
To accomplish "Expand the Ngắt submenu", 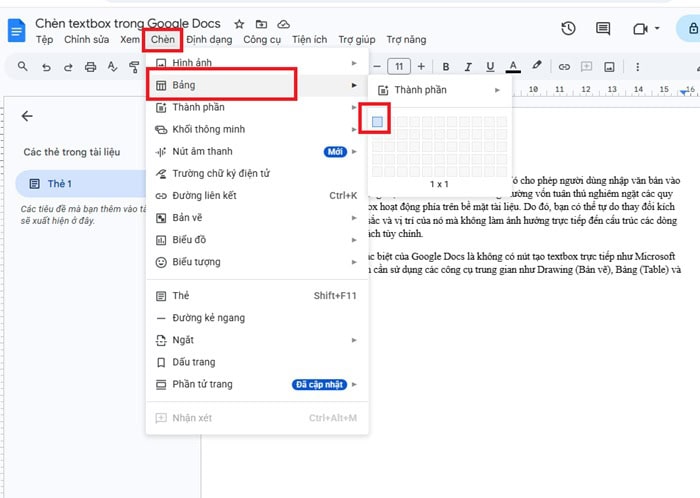I will pos(257,340).
